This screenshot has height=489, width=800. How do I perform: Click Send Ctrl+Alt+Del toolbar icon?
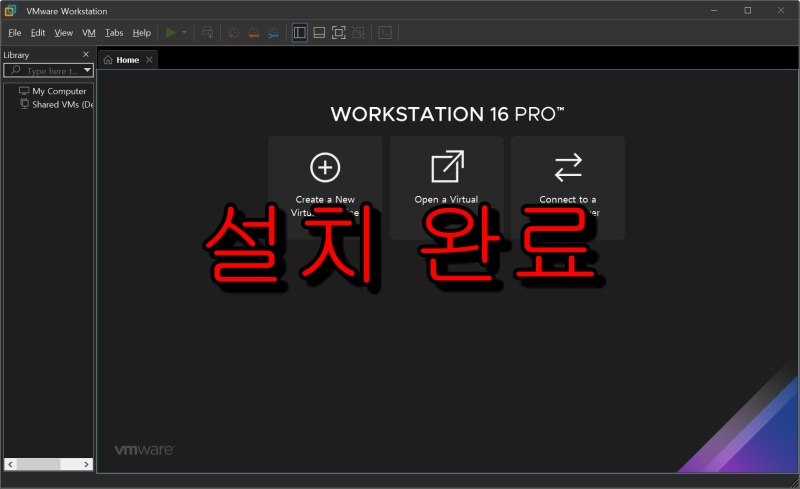click(x=208, y=33)
